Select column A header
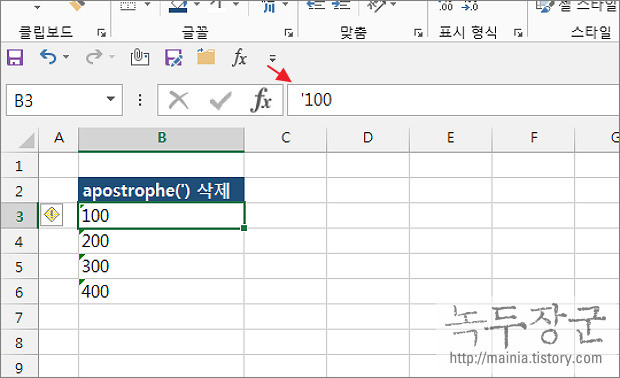The width and height of the screenshot is (620, 378). pyautogui.click(x=59, y=138)
